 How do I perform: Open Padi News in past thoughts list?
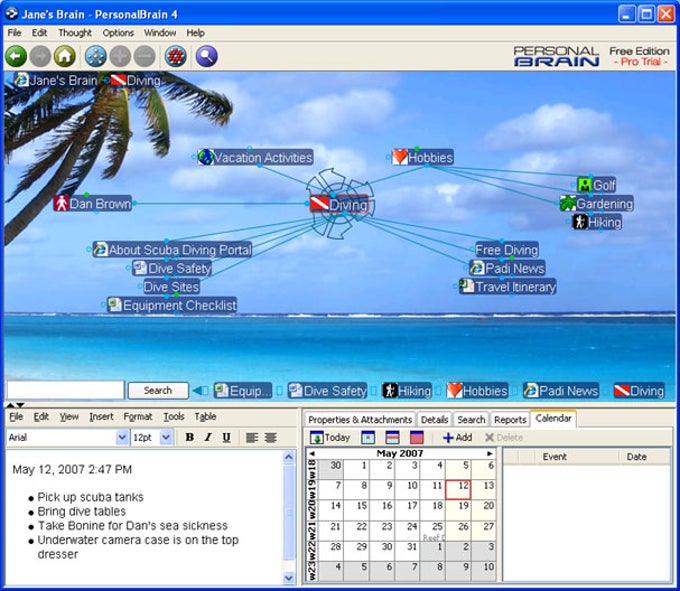(561, 391)
